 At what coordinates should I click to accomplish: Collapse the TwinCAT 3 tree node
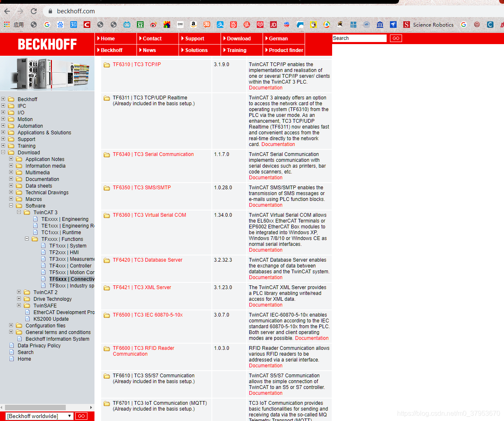[x=19, y=212]
